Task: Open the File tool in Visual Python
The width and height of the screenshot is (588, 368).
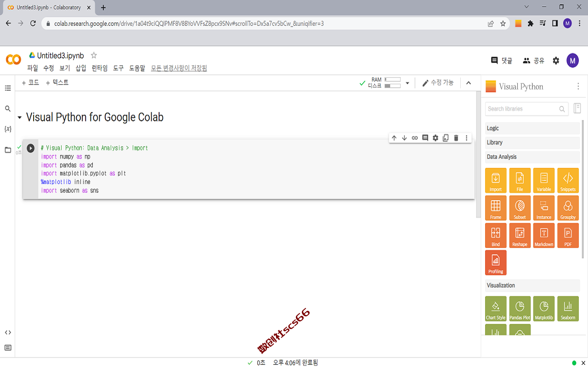Action: (x=520, y=180)
